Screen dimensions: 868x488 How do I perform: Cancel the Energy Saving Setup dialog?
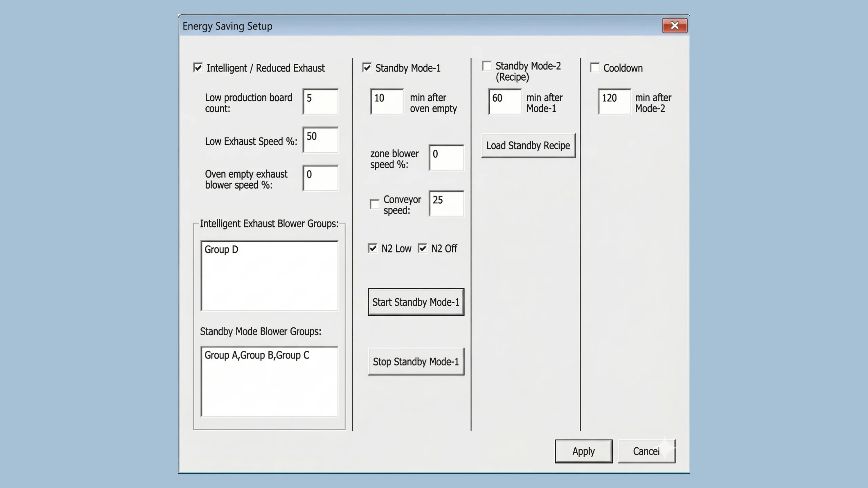click(646, 451)
